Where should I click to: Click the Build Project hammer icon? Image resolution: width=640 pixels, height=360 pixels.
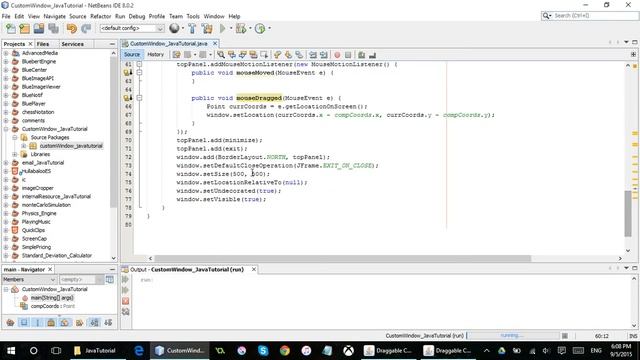[192, 29]
